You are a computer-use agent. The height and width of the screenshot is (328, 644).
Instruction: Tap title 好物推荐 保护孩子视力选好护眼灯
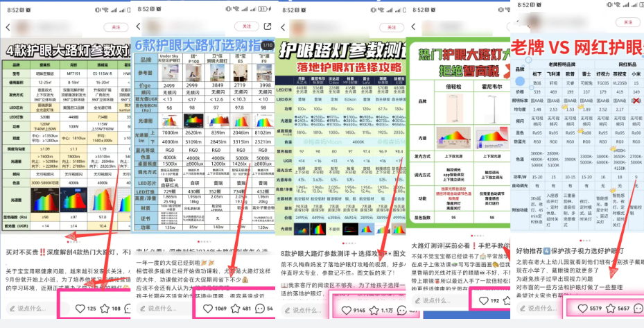[570, 250]
